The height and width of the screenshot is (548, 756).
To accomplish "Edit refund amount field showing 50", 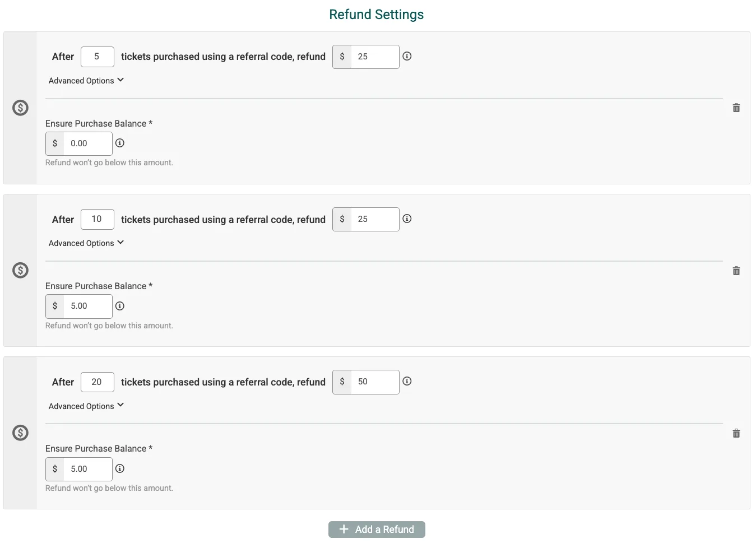I will 375,382.
